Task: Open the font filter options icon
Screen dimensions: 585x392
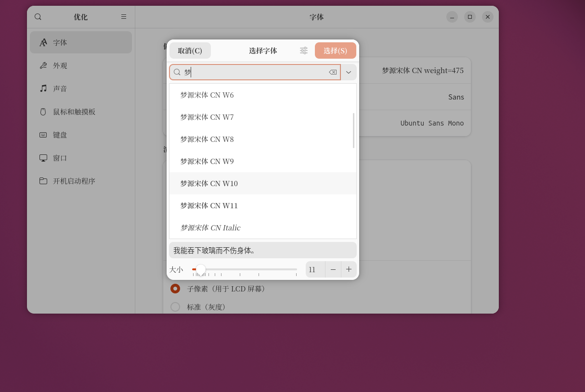Action: pos(304,51)
